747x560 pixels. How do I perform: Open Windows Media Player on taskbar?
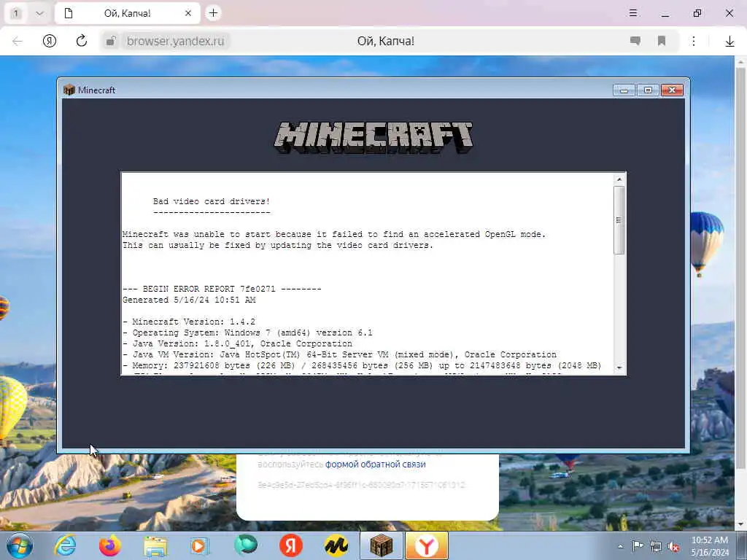coord(200,546)
